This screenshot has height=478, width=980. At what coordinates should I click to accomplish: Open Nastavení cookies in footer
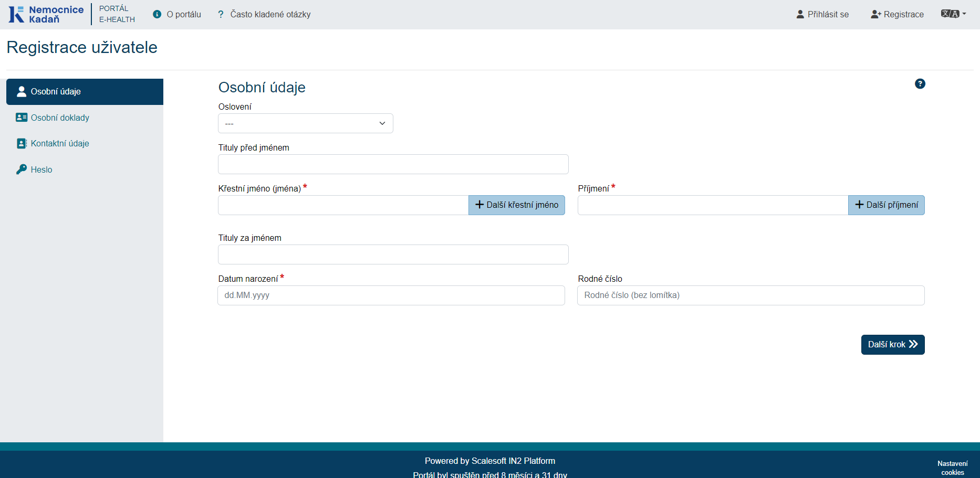tap(952, 468)
